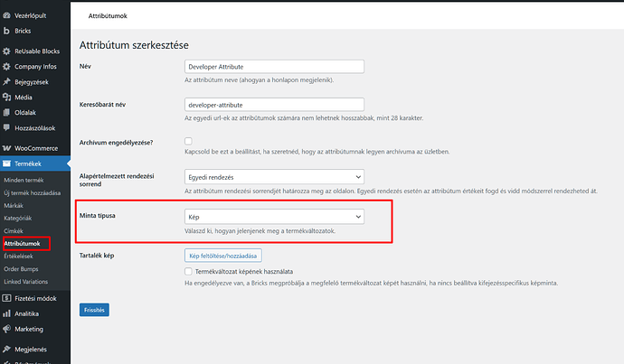Focus the Név text field
The height and width of the screenshot is (364, 624).
(274, 67)
